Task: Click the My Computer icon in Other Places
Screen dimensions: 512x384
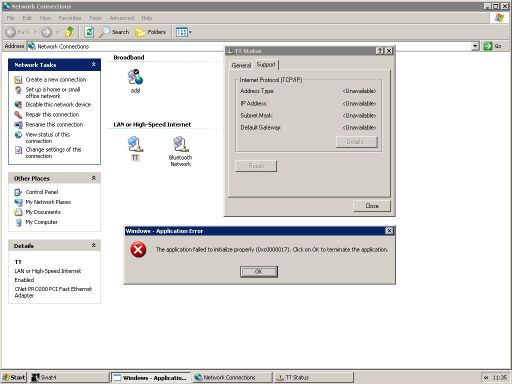Action: (18, 222)
